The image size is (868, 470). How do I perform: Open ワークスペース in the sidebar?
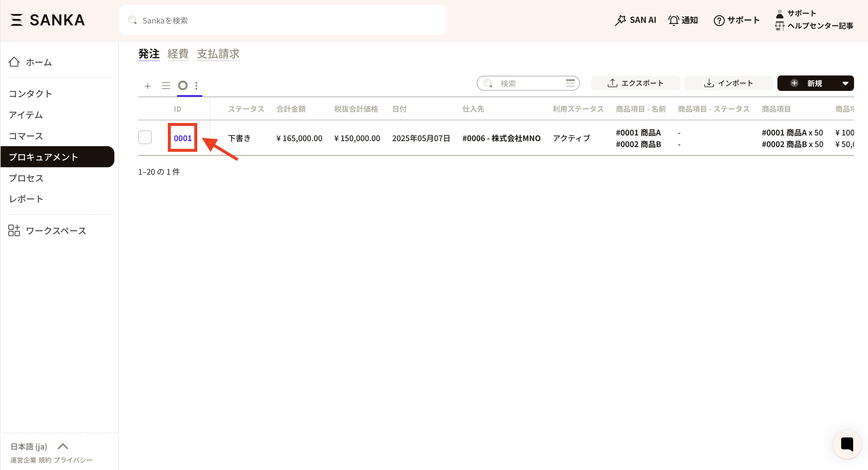pos(56,231)
